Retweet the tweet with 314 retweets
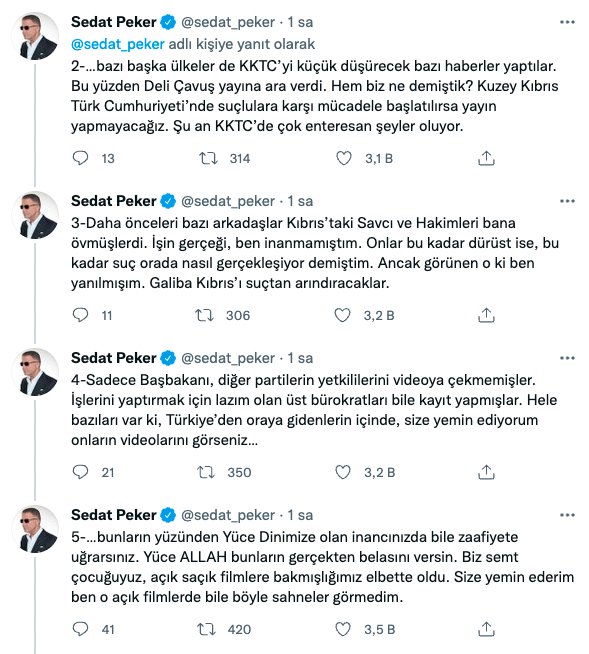The height and width of the screenshot is (654, 589). [x=208, y=158]
